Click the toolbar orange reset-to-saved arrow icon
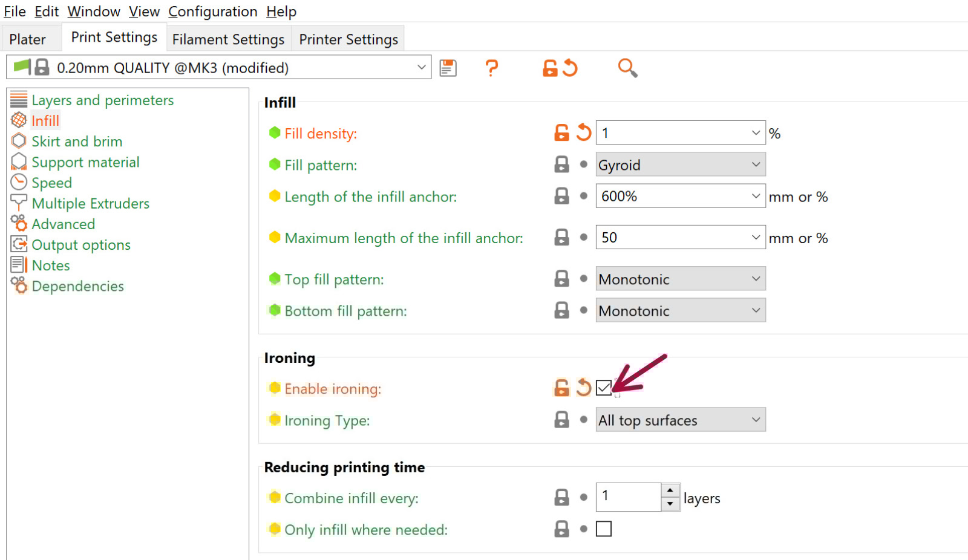968x560 pixels. point(571,68)
